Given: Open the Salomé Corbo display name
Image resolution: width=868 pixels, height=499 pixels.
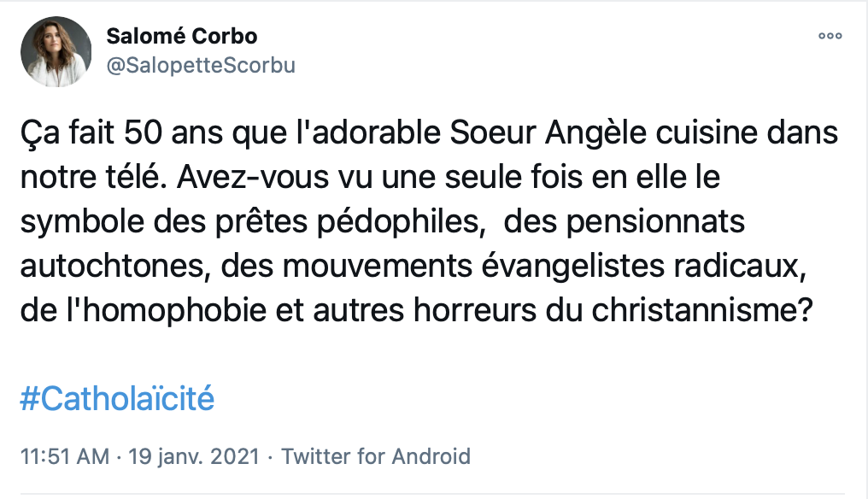Looking at the screenshot, I should [x=181, y=37].
